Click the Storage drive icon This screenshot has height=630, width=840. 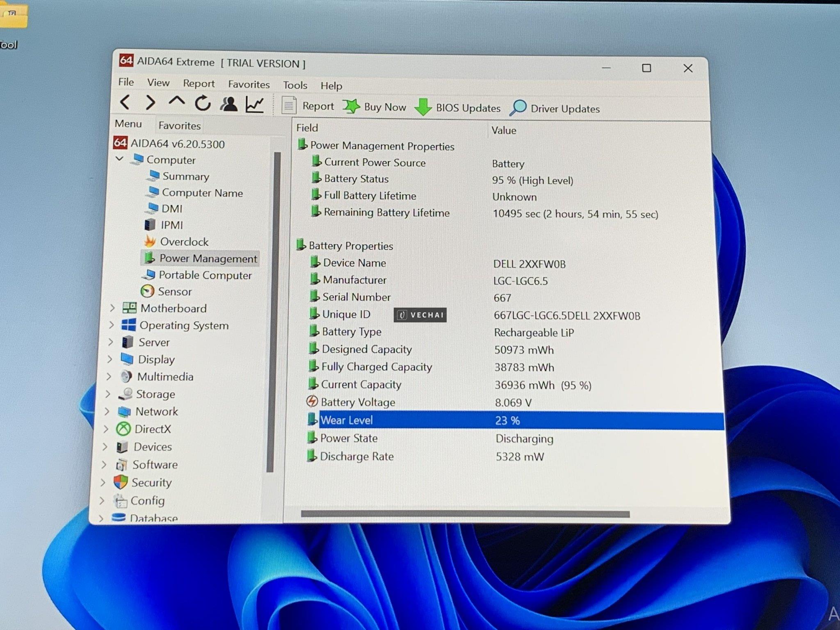click(x=125, y=394)
